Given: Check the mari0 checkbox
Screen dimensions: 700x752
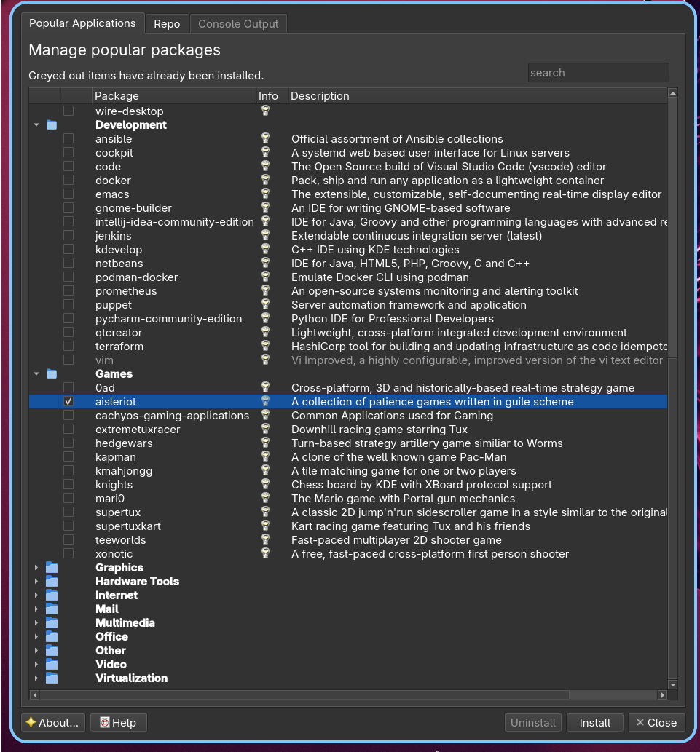Looking at the screenshot, I should click(68, 498).
